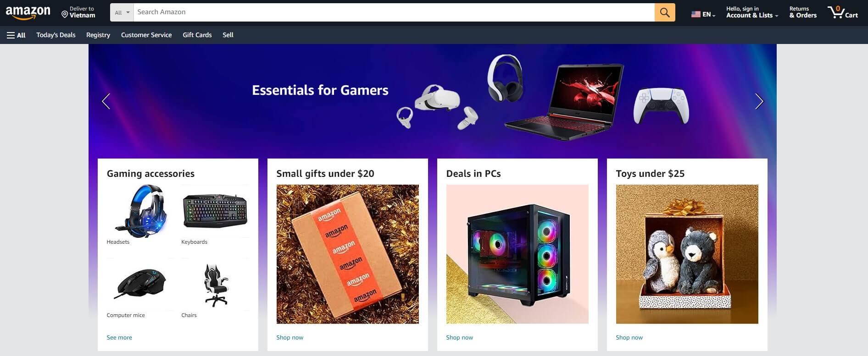Click the Amazon logo
Image resolution: width=868 pixels, height=356 pixels.
[28, 13]
